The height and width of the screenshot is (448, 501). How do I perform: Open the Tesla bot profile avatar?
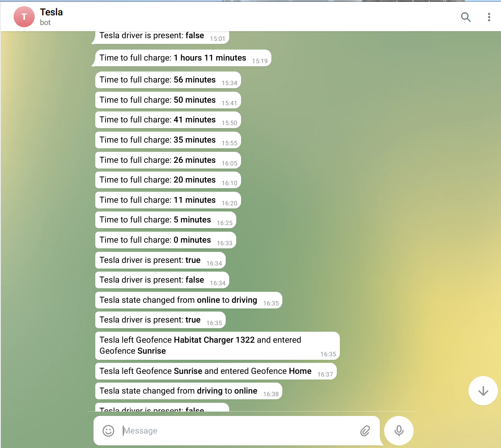click(24, 17)
